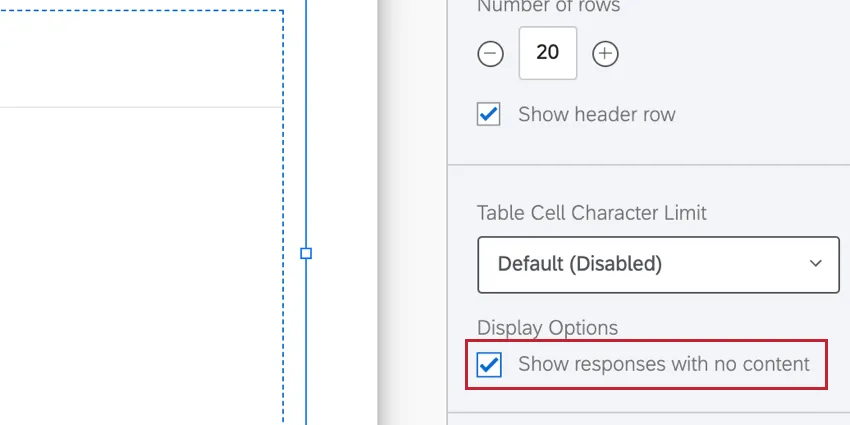Click the number of rows field showing 20

tap(547, 53)
